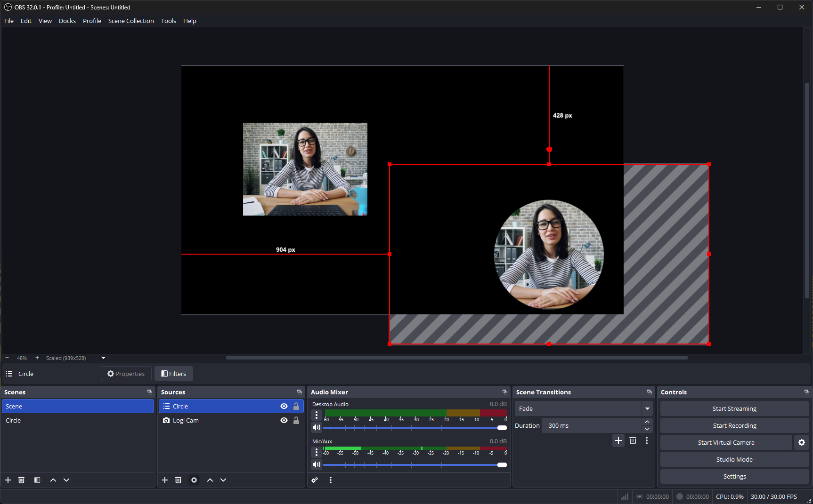
Task: Hide the Circle source visibility eye
Action: click(x=284, y=406)
